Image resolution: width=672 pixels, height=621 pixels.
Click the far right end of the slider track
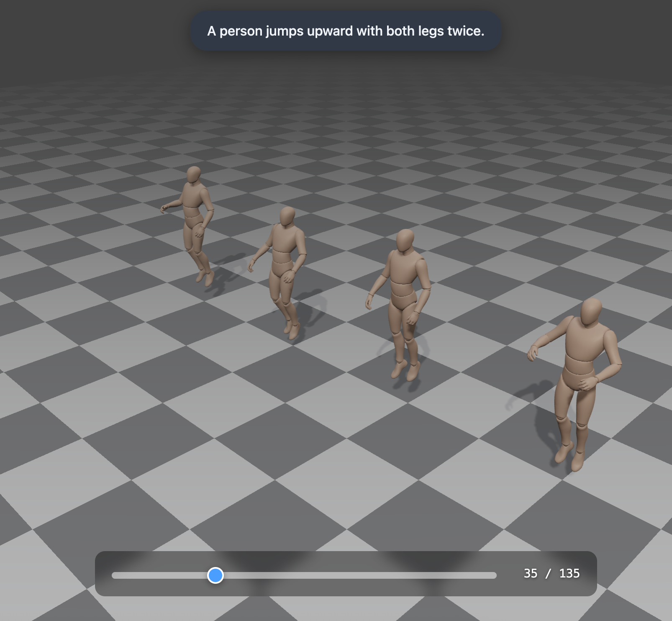(x=495, y=575)
